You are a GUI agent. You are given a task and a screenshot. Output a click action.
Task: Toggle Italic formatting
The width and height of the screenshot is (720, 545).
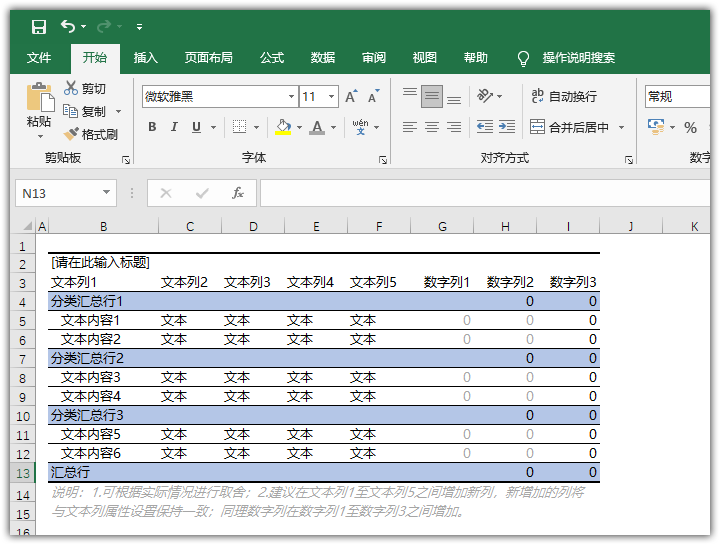[x=174, y=127]
